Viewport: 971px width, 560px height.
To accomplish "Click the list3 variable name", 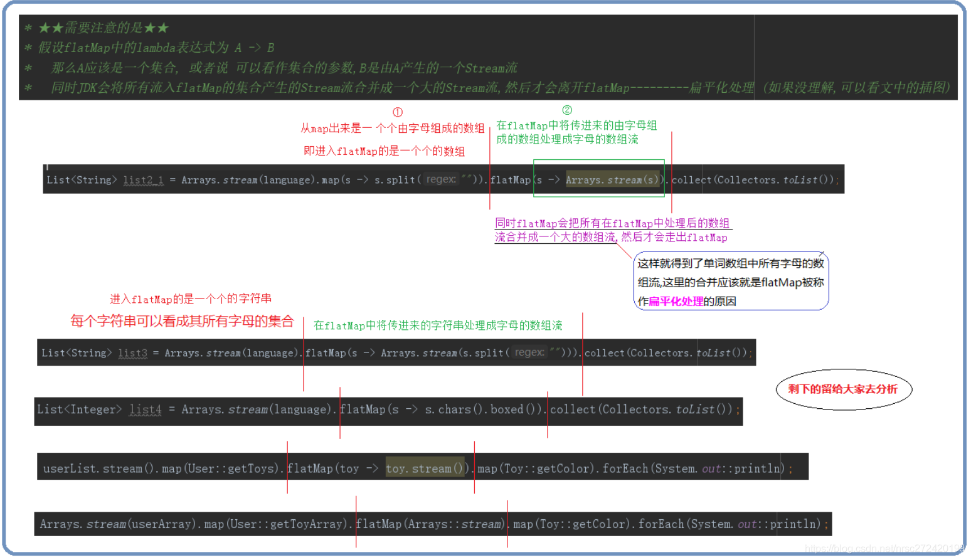I will 132,353.
